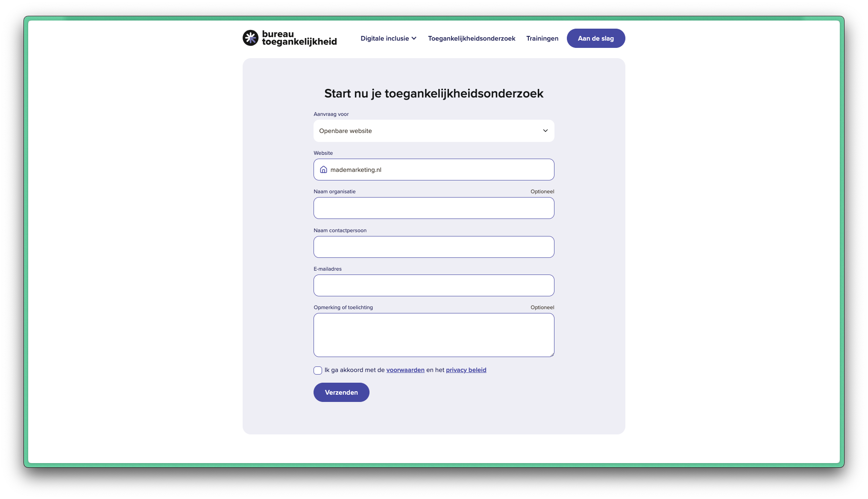Image resolution: width=868 pixels, height=499 pixels.
Task: Open the Toegankelijkheidsonderzoek menu item
Action: point(472,38)
